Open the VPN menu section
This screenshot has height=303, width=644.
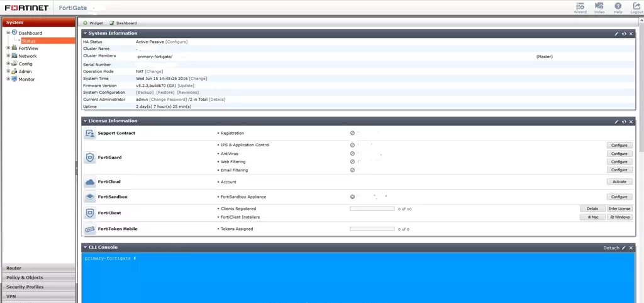38,297
